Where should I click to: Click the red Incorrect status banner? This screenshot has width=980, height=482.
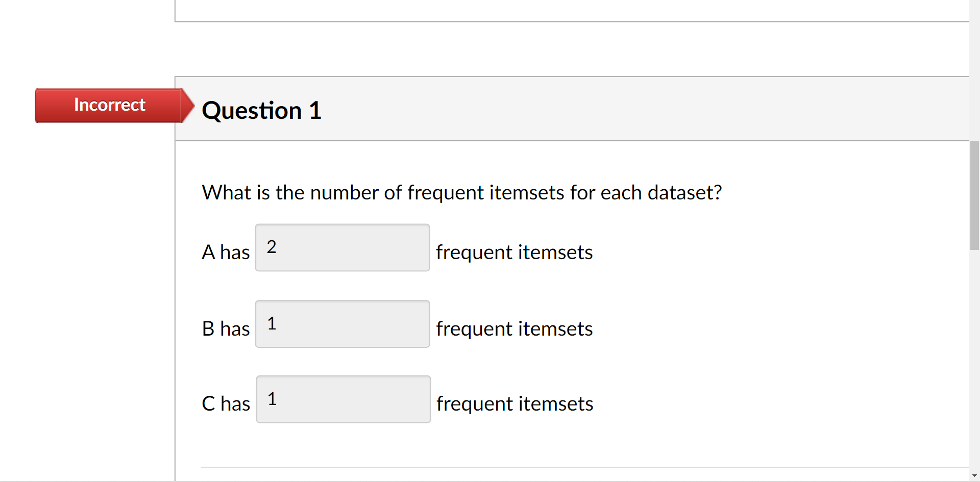click(x=110, y=105)
